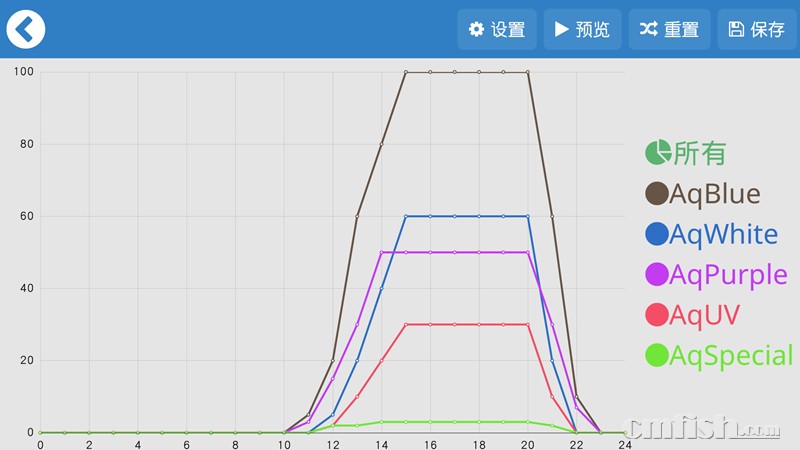Click the AqUV red color dot
Screen dimensions: 800x450
tap(657, 315)
